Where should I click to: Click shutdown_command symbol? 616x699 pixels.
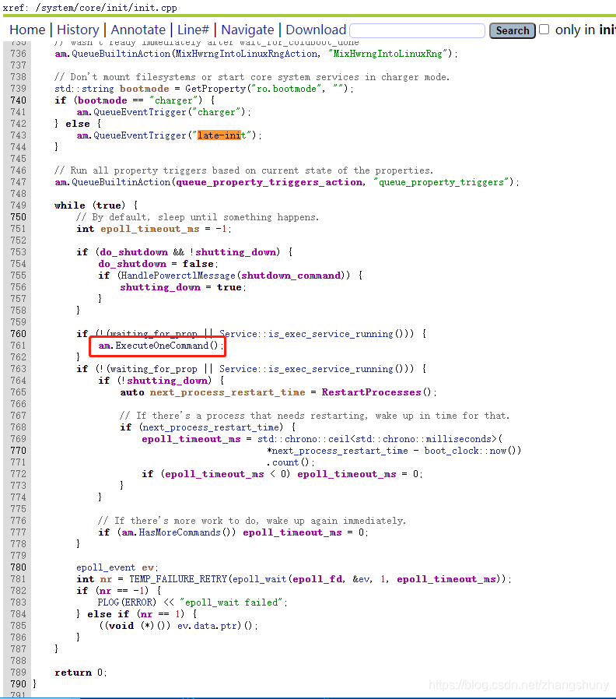292,276
